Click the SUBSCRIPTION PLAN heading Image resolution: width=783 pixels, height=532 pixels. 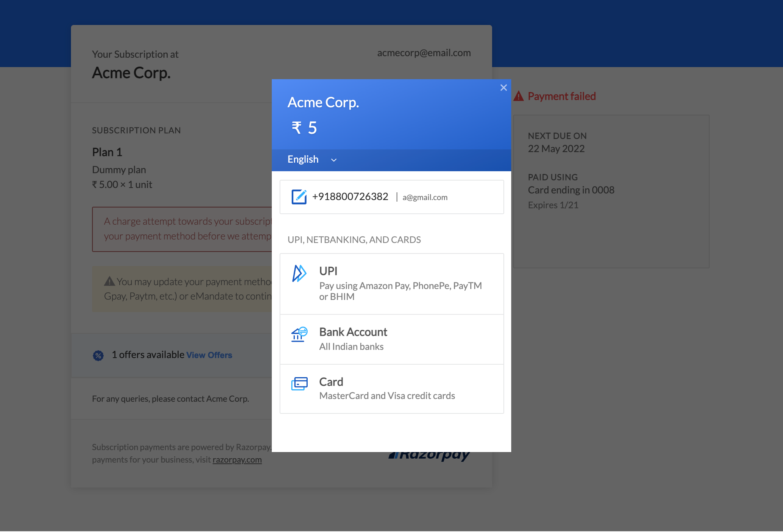tap(136, 131)
